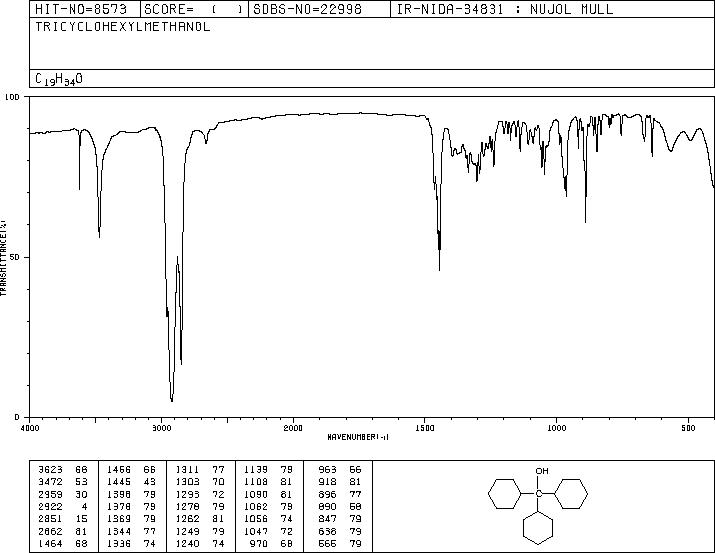The width and height of the screenshot is (715, 553).
Task: Click the 1240 peak table entry
Action: [200, 543]
